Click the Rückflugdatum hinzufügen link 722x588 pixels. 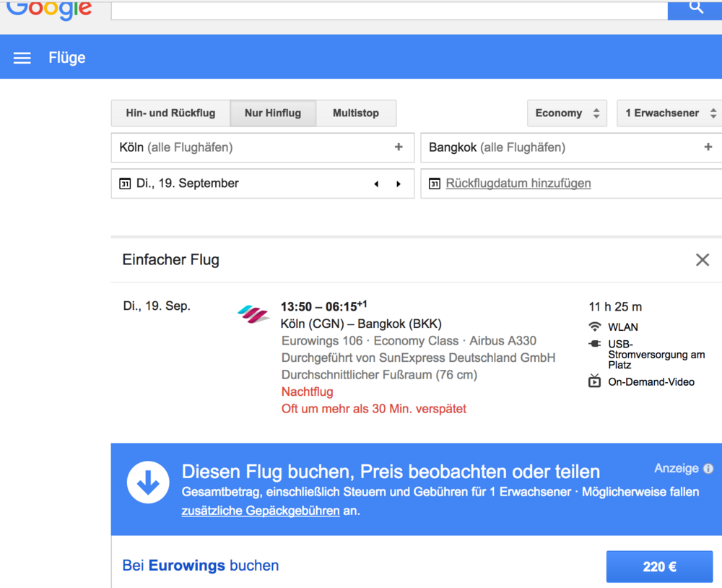click(x=518, y=183)
